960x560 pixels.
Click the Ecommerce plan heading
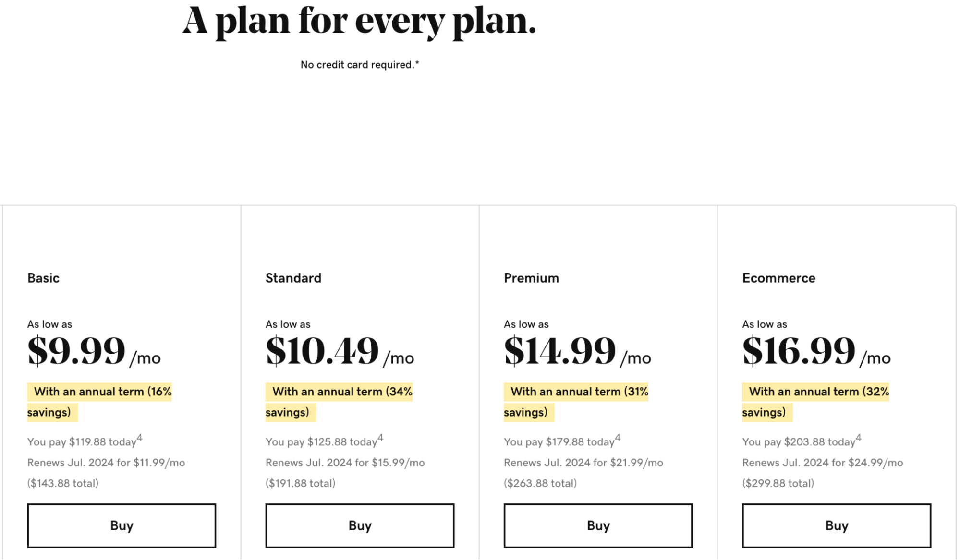778,278
